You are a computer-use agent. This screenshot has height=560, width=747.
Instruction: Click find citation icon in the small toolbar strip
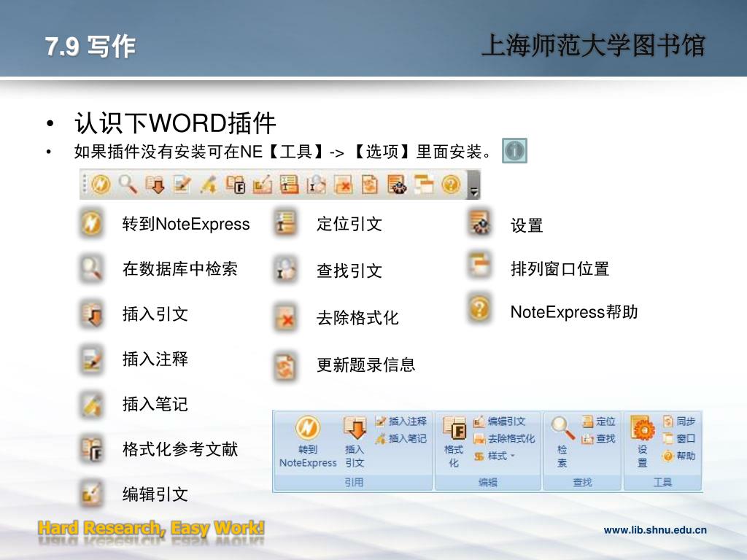pyautogui.click(x=316, y=184)
